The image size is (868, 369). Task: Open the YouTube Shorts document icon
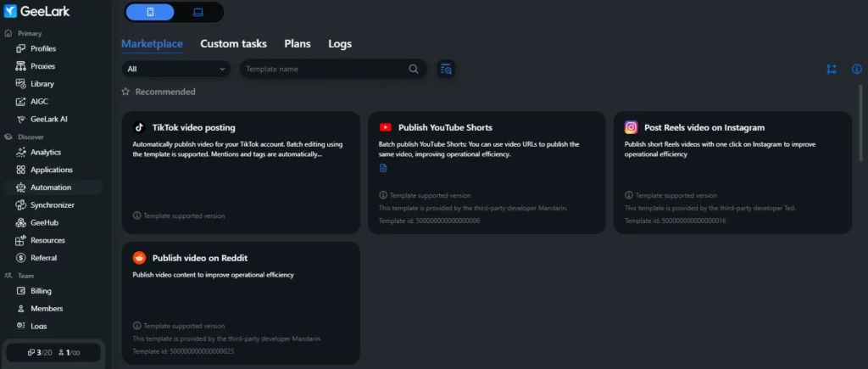click(x=383, y=169)
